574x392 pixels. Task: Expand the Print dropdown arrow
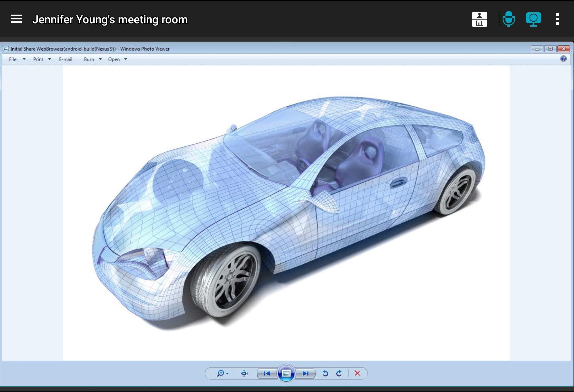pyautogui.click(x=49, y=59)
